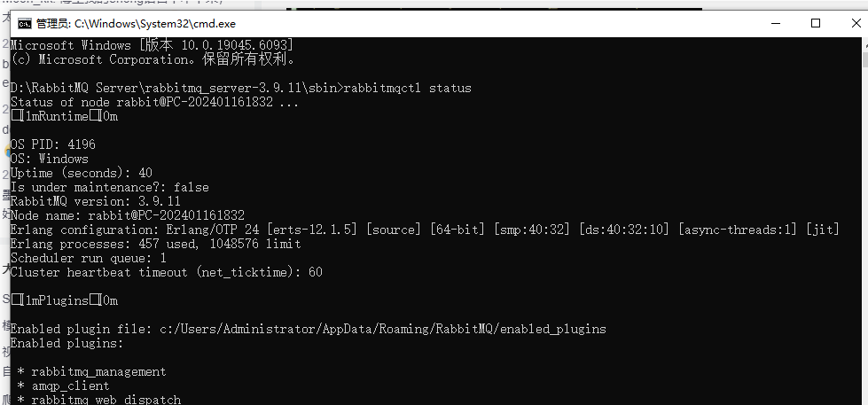Screen dimensions: 868x405
Task: Click the 'Erlang processes: 457 used' line
Action: [155, 244]
